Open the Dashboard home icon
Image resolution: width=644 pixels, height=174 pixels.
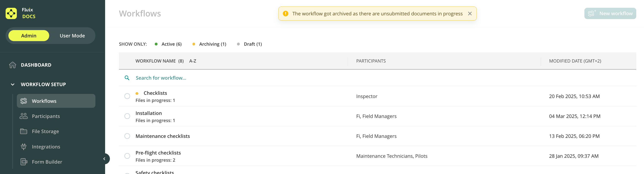pos(13,65)
